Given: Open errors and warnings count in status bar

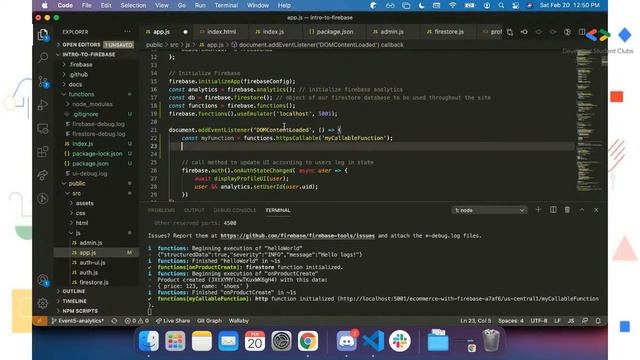Looking at the screenshot, I should click(x=137, y=321).
